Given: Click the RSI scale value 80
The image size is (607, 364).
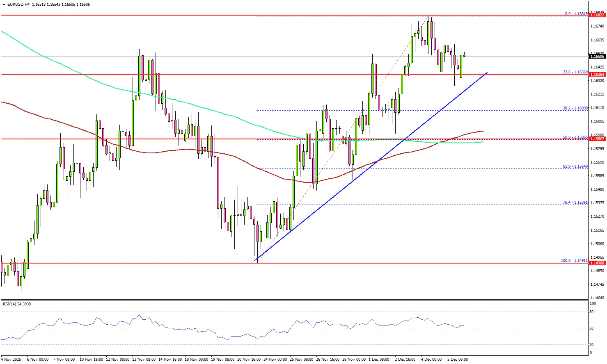Looking at the screenshot, I should tap(591, 312).
